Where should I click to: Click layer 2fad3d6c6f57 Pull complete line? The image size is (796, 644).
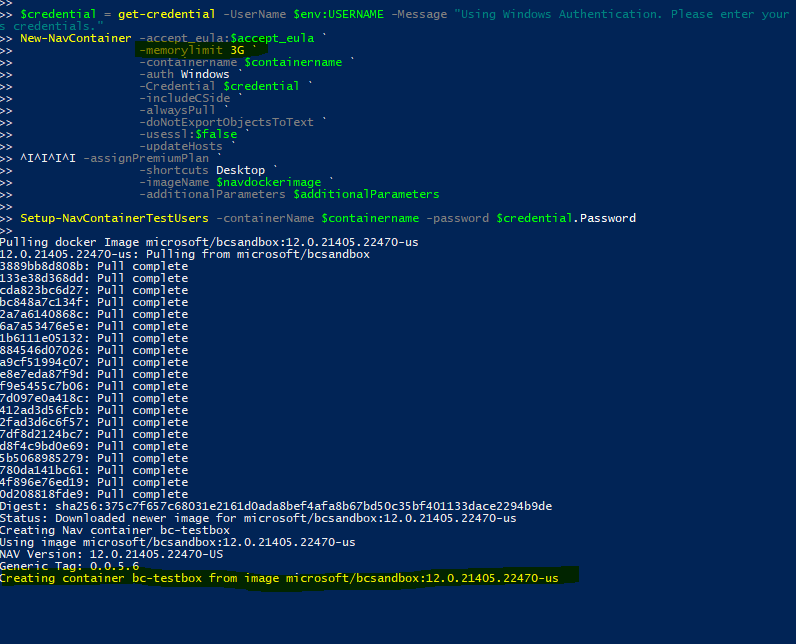pos(94,422)
